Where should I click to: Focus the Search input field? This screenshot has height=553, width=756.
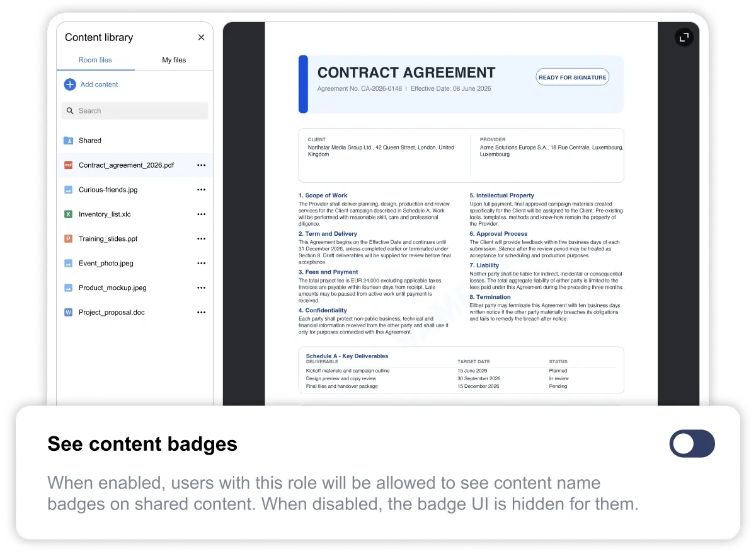(x=135, y=111)
